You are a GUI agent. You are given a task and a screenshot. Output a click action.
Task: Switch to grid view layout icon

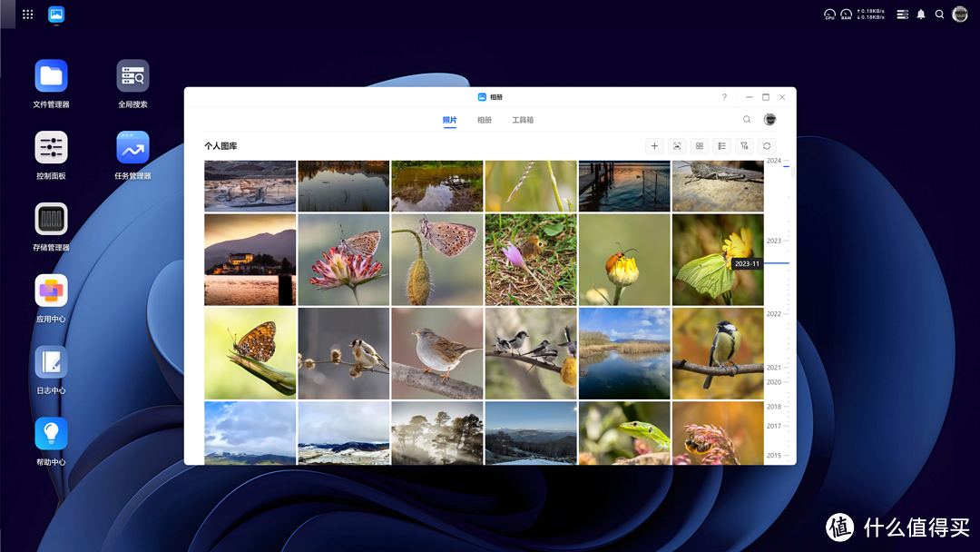coord(700,145)
